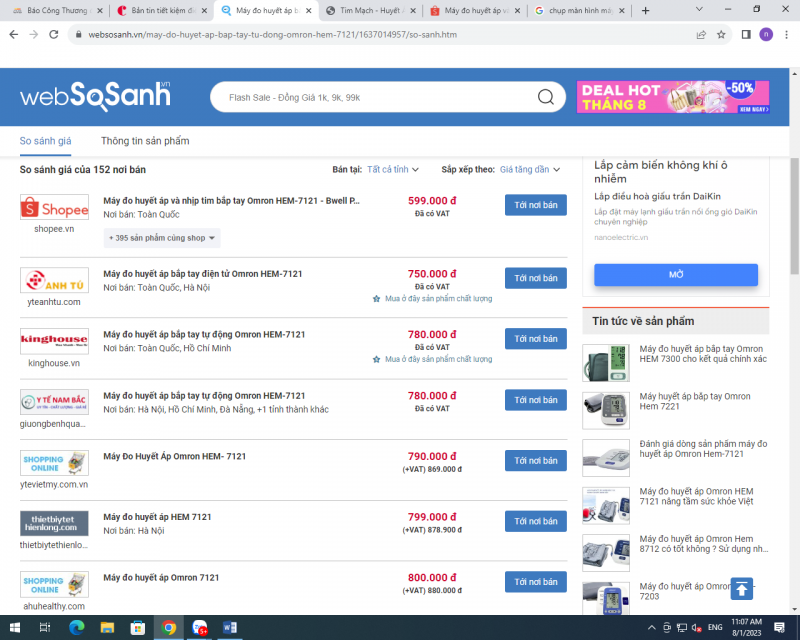Expand the 'Tất cả tỉnh' location dropdown
Image resolution: width=800 pixels, height=640 pixels.
(x=392, y=170)
